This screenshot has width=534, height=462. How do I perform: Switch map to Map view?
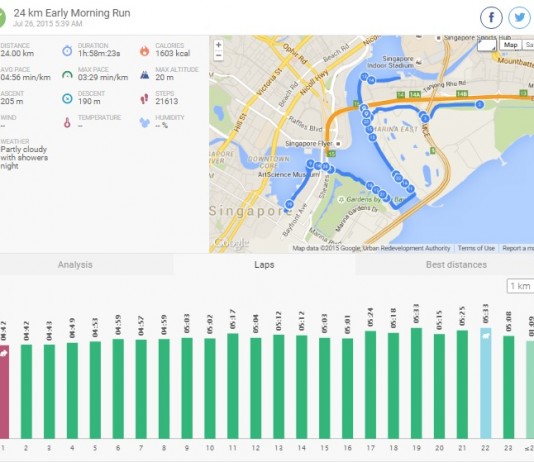click(511, 45)
